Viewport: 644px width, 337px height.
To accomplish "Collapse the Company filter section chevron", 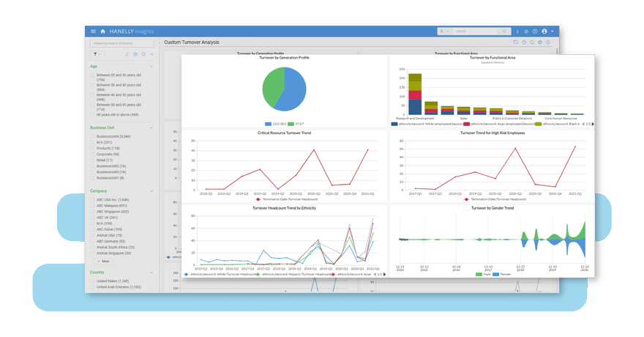I will pos(151,191).
